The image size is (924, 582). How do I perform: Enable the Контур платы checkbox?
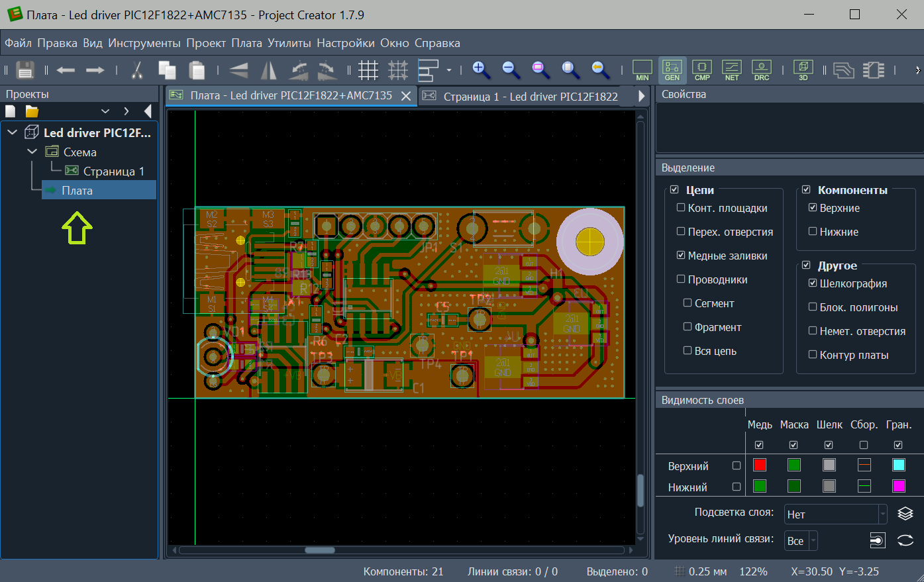(813, 355)
